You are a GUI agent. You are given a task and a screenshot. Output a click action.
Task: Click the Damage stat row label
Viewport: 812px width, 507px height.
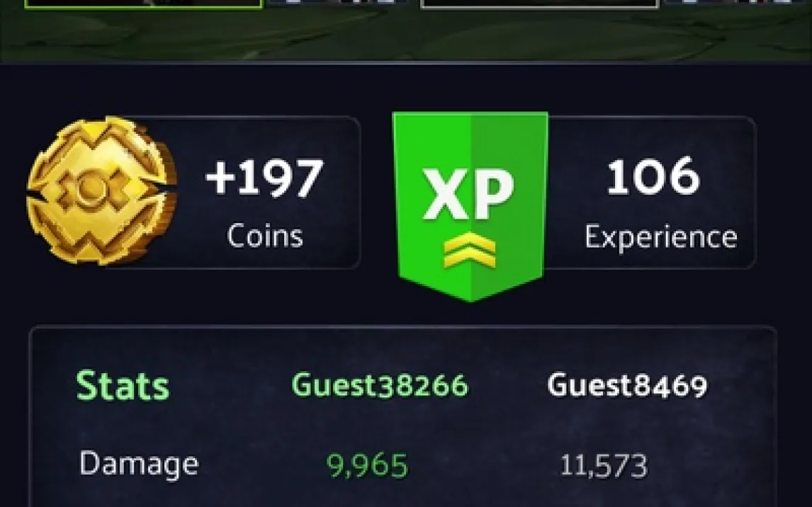139,464
